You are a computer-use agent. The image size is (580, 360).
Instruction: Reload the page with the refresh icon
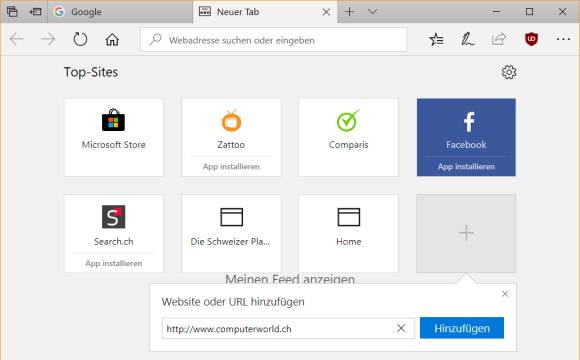pos(80,39)
